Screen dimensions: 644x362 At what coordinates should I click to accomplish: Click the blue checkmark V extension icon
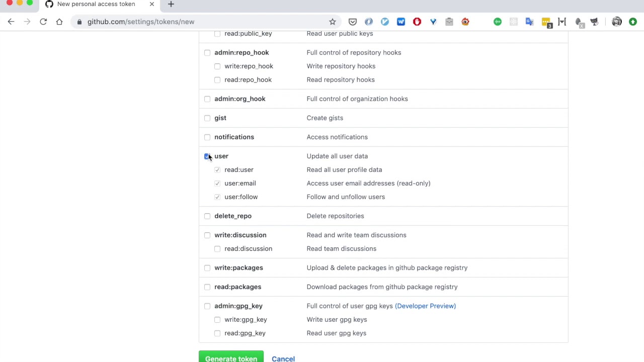pos(433,22)
